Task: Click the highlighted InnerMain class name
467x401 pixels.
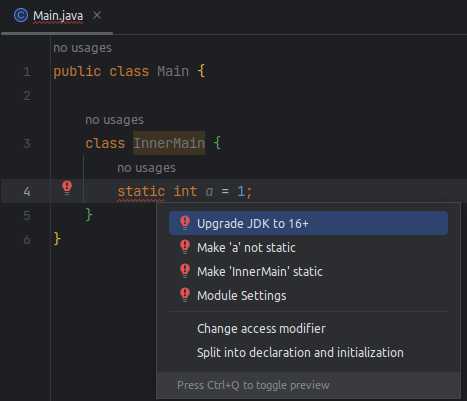Action: point(169,143)
